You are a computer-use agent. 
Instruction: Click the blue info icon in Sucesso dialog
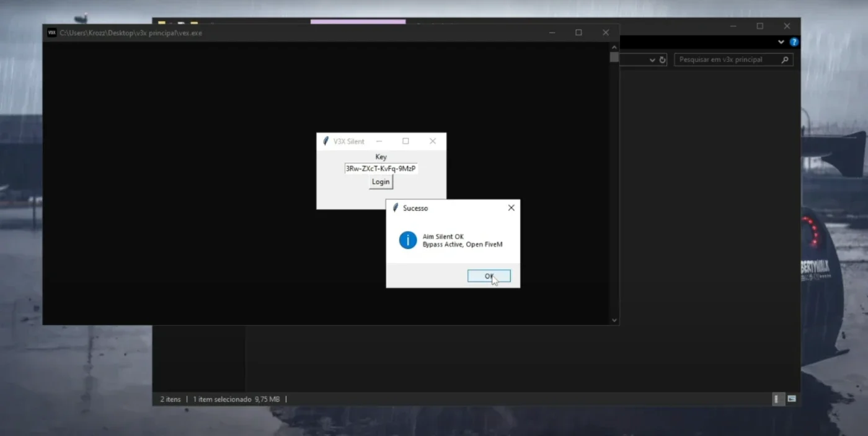pos(407,240)
